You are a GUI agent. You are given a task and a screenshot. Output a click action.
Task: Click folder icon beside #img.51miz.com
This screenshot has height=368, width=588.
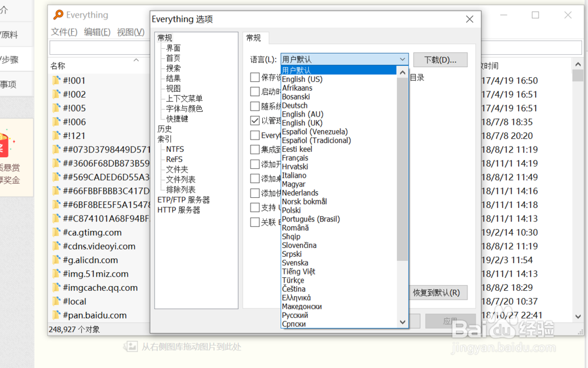pyautogui.click(x=56, y=274)
